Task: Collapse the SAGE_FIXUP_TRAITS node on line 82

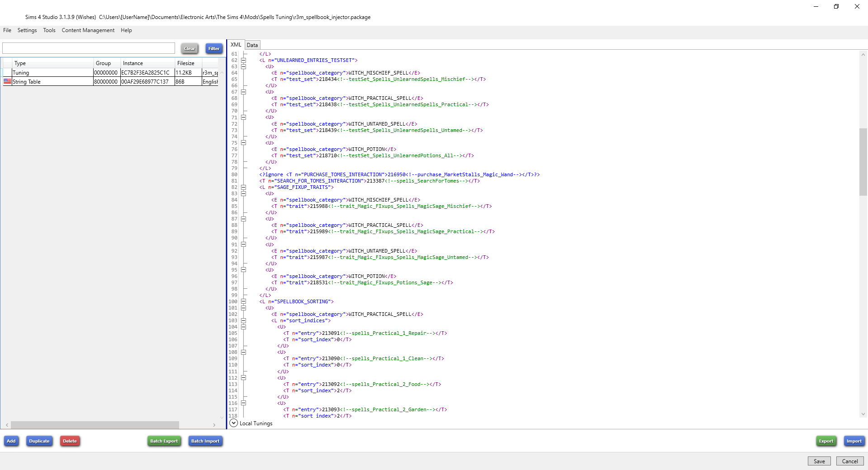Action: [x=243, y=187]
